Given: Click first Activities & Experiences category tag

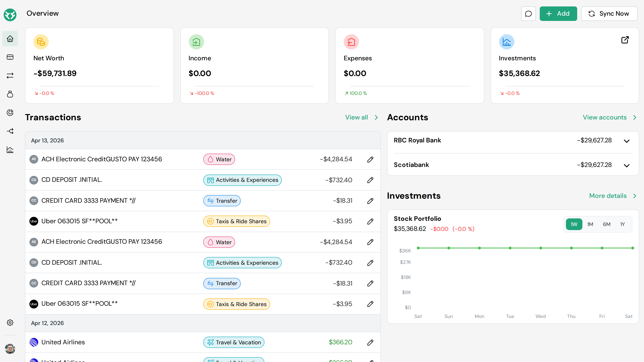Looking at the screenshot, I should click(242, 180).
